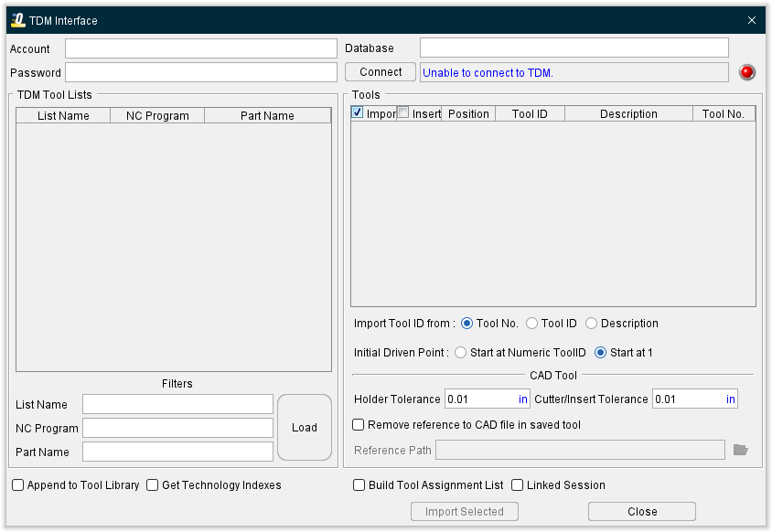Screen dimensions: 772x532
Task: Click the Cutter/Insert Tolerance value field
Action: 695,399
